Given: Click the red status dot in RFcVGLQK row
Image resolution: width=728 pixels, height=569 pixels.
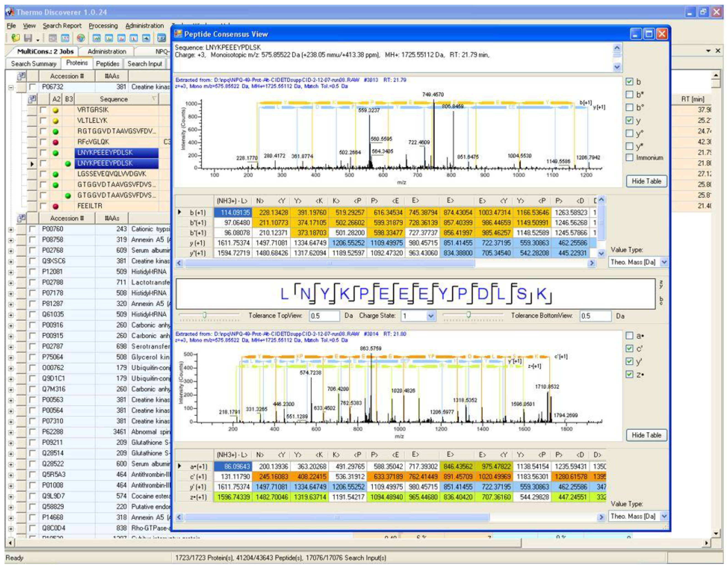Looking at the screenshot, I should pyautogui.click(x=56, y=142).
